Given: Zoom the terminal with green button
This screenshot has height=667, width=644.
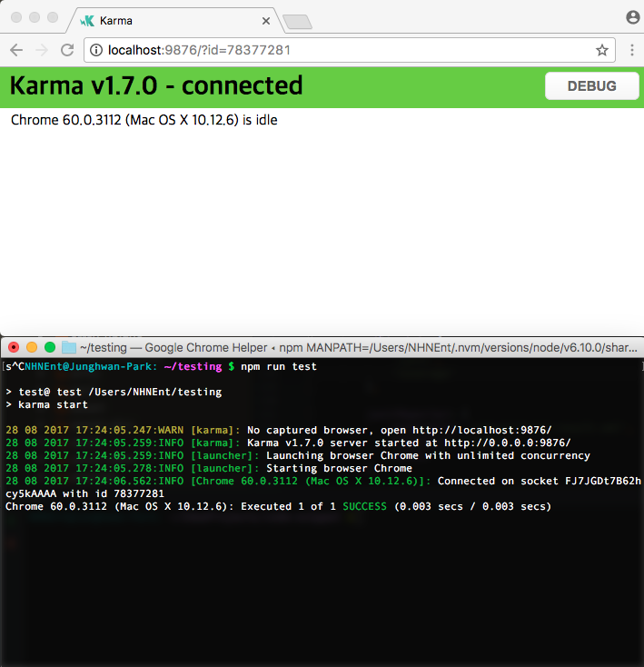Looking at the screenshot, I should (50, 347).
